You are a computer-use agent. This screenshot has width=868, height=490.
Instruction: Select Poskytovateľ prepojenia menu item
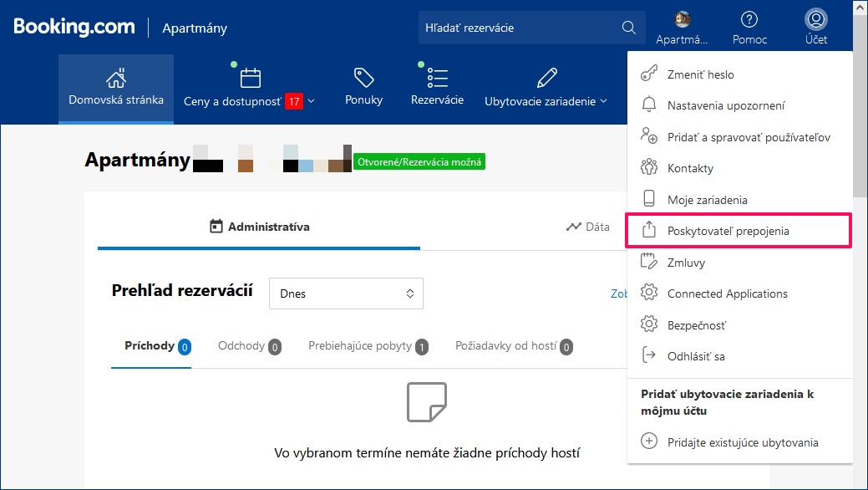[728, 231]
